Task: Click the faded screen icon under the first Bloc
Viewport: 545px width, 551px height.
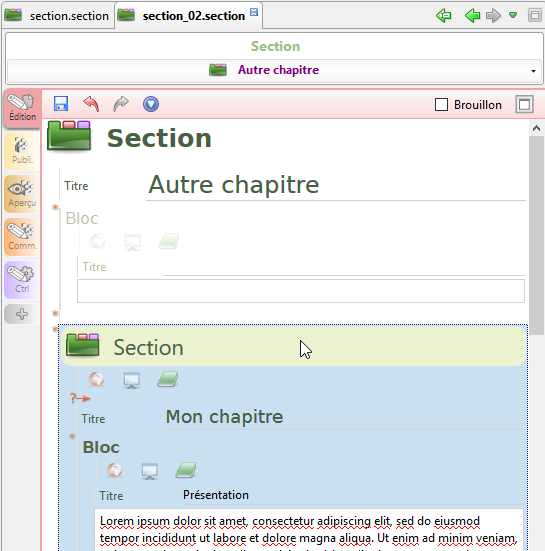Action: coord(132,242)
